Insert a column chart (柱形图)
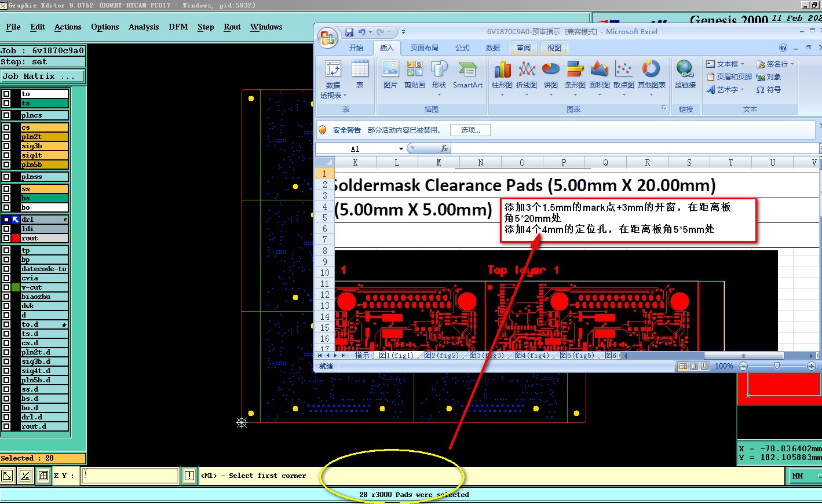This screenshot has height=504, width=822. [x=502, y=79]
